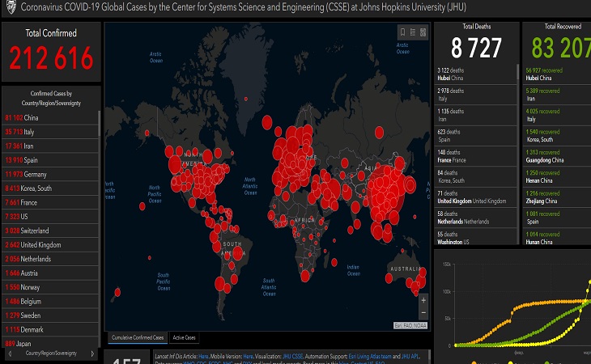Image resolution: width=591 pixels, height=364 pixels.
Task: Open the Basemap gallery grid icon
Action: click(423, 32)
